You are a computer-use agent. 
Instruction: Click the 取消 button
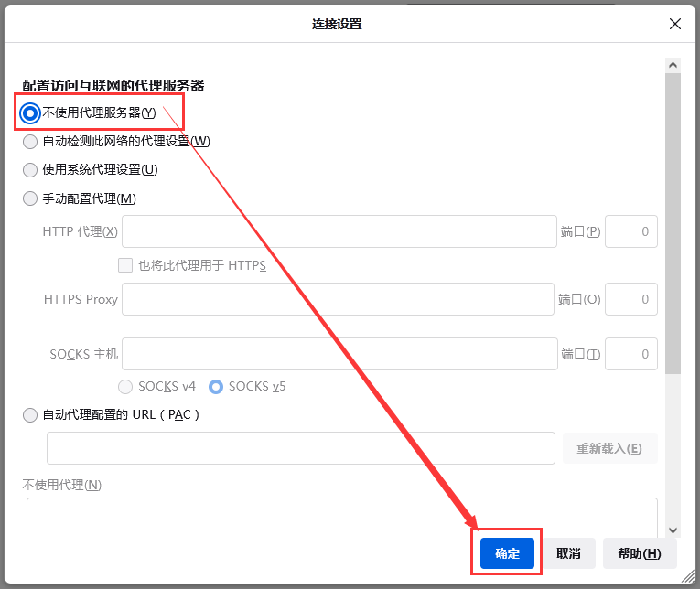568,553
